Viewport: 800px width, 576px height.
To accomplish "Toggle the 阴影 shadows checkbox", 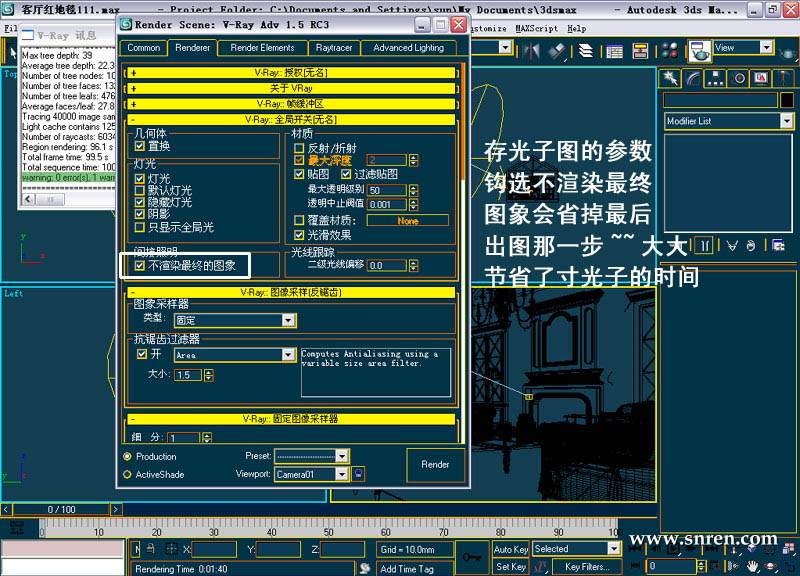I will [140, 214].
